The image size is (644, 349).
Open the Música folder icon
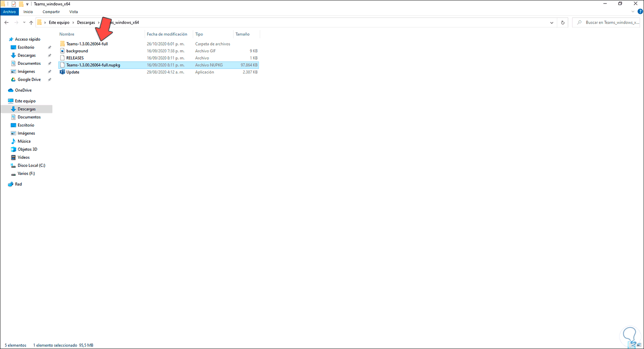[x=13, y=141]
